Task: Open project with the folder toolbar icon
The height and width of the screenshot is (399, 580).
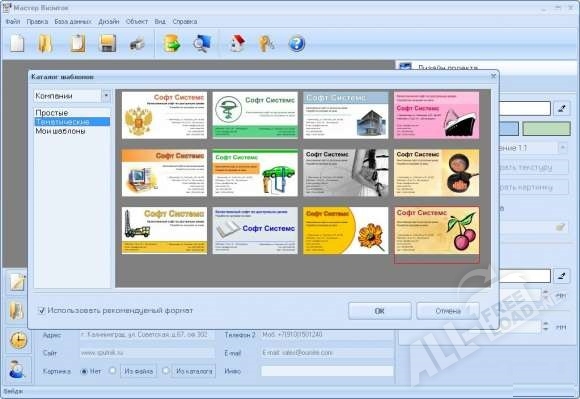Action: (x=45, y=43)
